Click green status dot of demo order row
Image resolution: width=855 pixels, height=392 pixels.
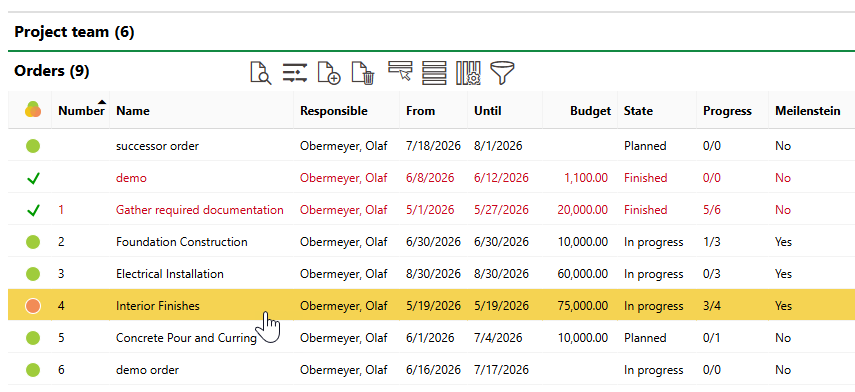(33, 370)
